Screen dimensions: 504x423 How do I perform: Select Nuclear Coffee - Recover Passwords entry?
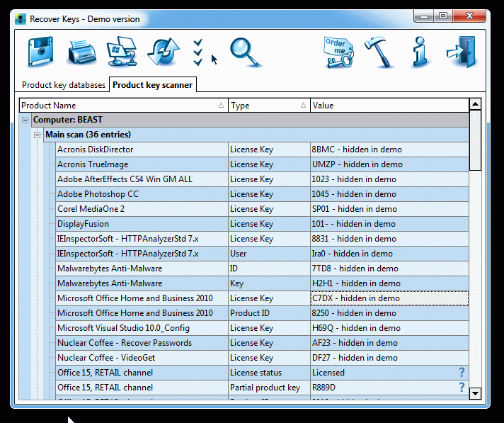[x=142, y=343]
